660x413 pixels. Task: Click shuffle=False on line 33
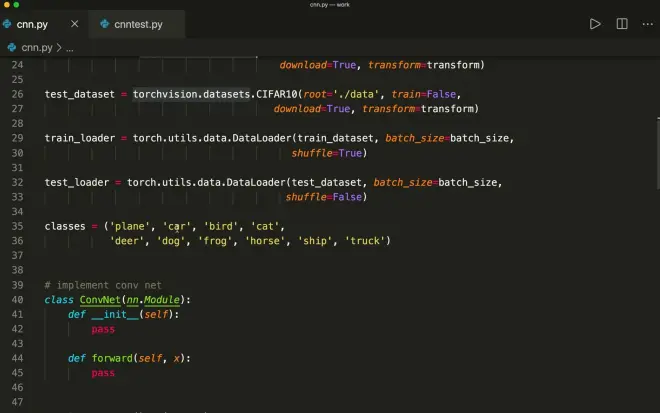click(324, 197)
